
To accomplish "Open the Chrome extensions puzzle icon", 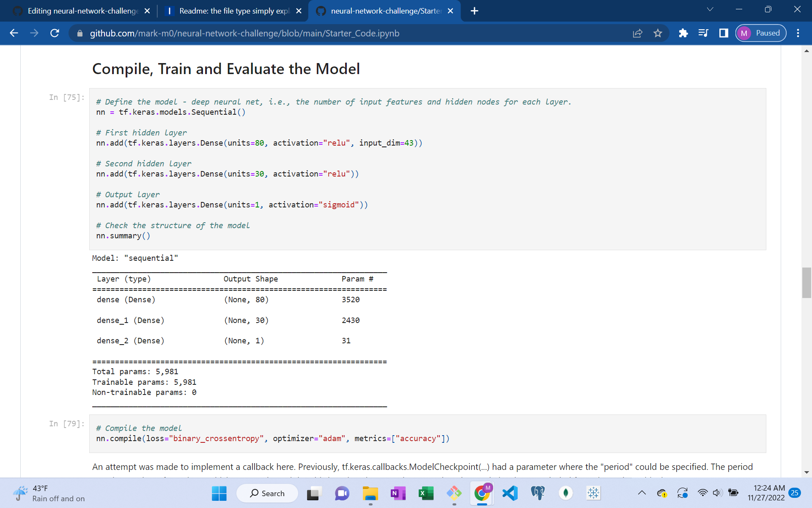I will pyautogui.click(x=683, y=33).
